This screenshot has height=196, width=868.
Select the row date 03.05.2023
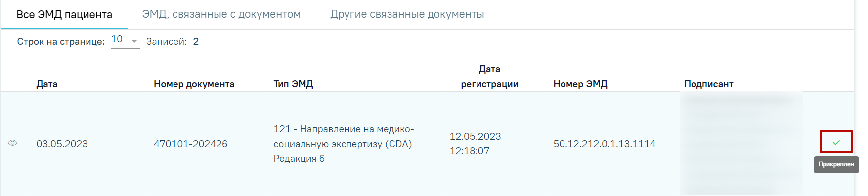pos(62,144)
